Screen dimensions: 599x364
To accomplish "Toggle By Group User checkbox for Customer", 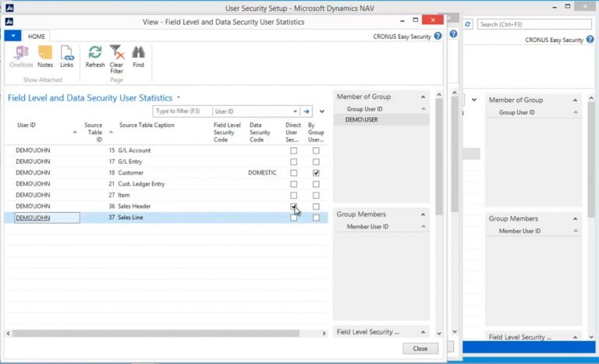I will pyautogui.click(x=316, y=173).
